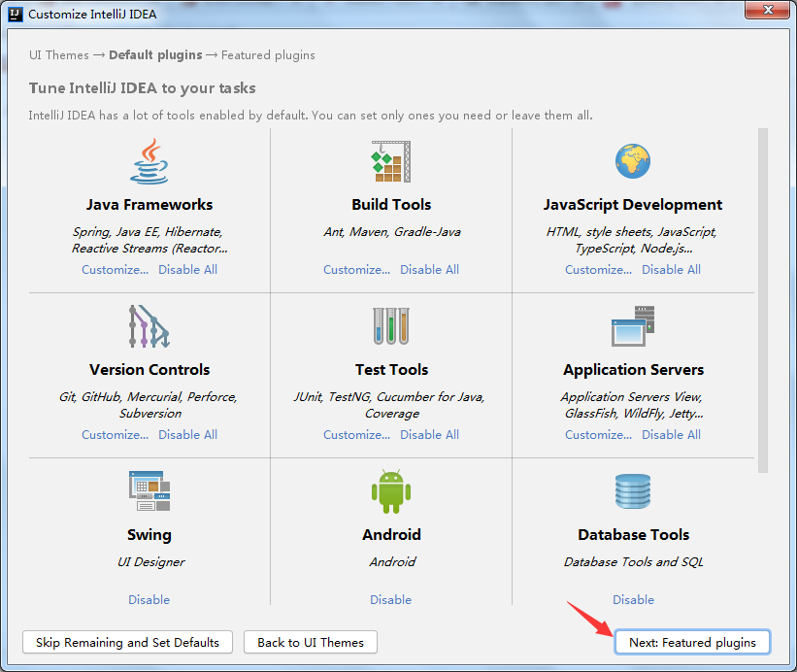Disable the Android plugin
This screenshot has width=797, height=672.
[391, 600]
